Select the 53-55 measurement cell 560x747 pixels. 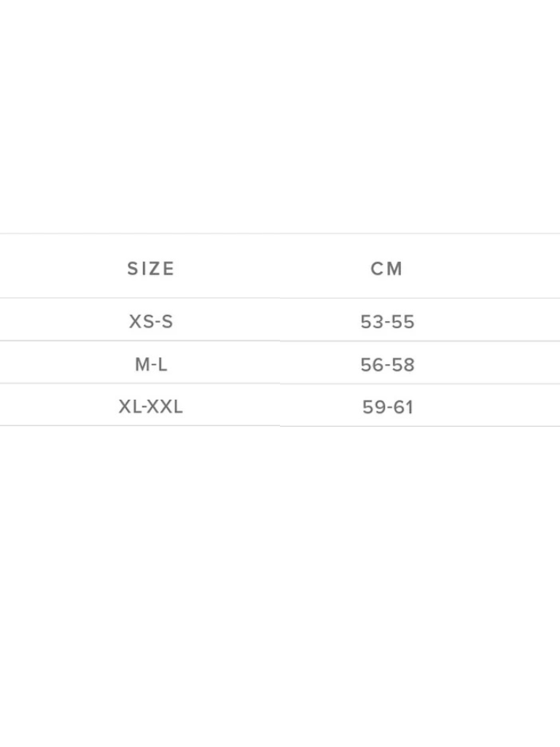coord(387,322)
